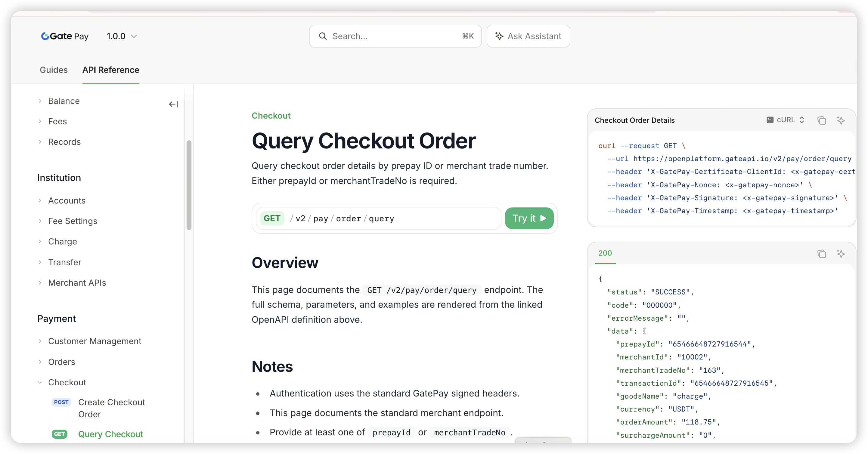Expand the Merchant APIs group
The width and height of the screenshot is (868, 454).
pos(77,282)
